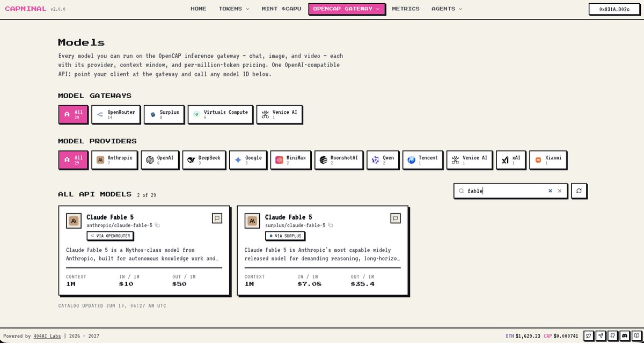Image resolution: width=644 pixels, height=343 pixels.
Task: Click the gray X in search field
Action: click(x=559, y=191)
